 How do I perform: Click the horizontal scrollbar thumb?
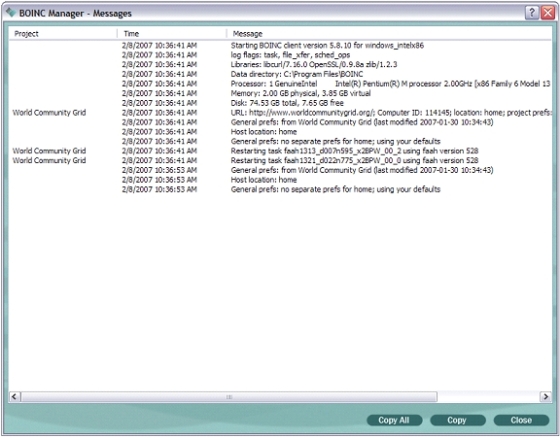pos(229,397)
